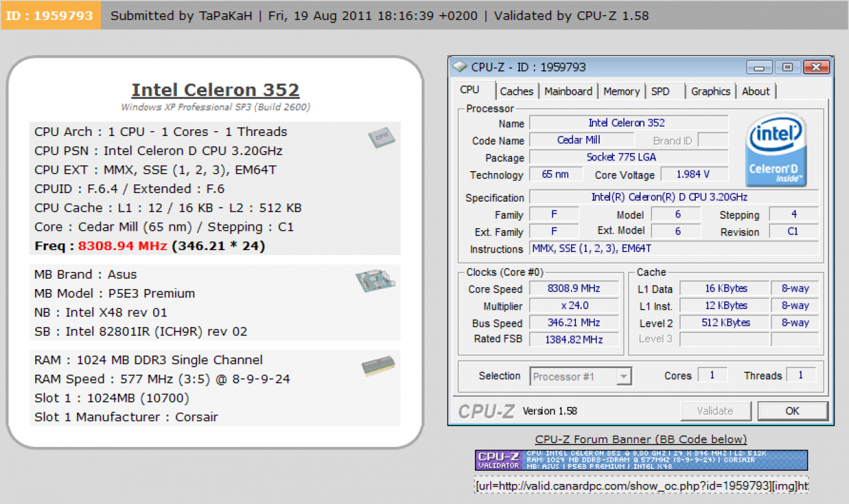The image size is (849, 504).
Task: Open the Processor #1 selection dropdown
Action: [580, 377]
